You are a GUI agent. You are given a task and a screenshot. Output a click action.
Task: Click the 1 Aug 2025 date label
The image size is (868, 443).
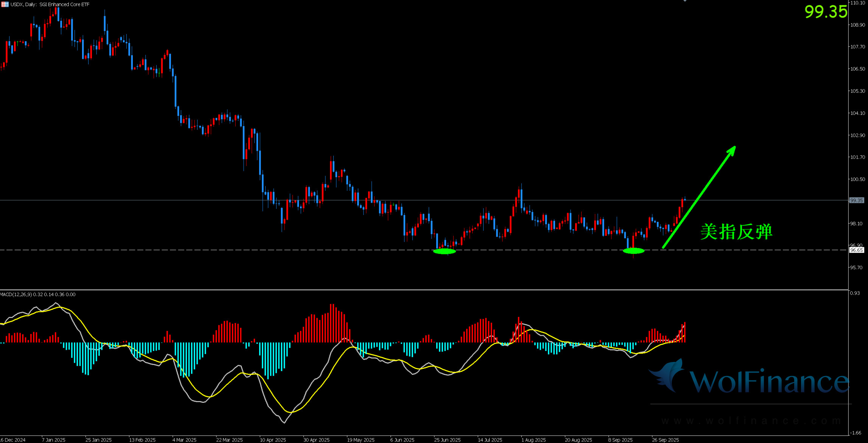(x=533, y=440)
